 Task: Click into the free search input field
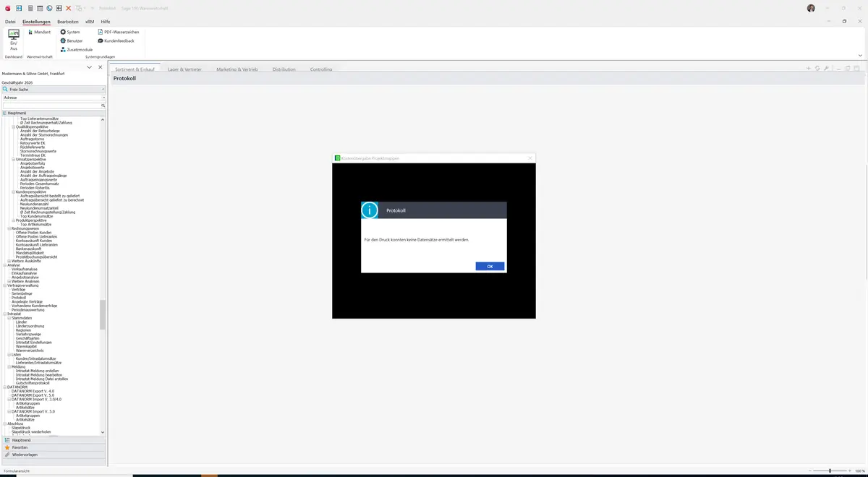[51, 106]
